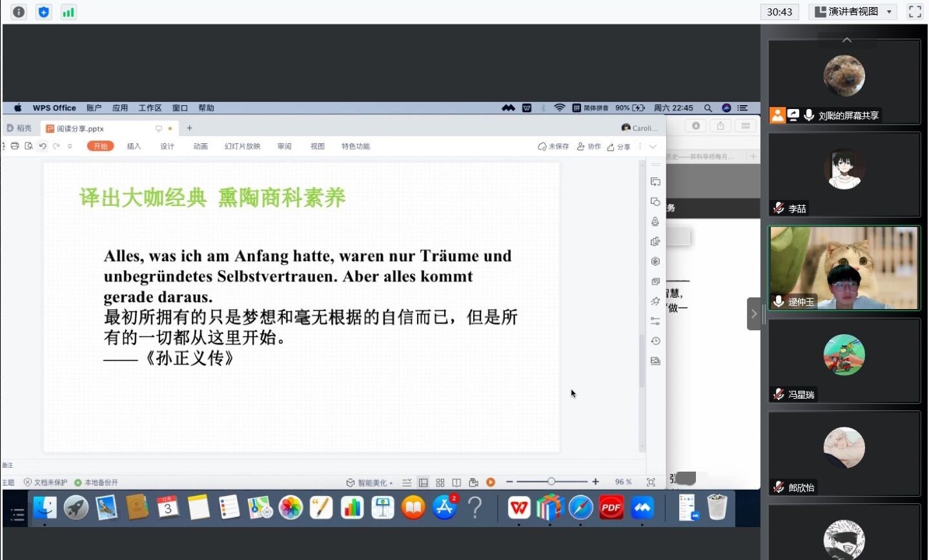Viewport: 929px width, 560px height.
Task: Click the meeting info icon
Action: click(x=19, y=12)
